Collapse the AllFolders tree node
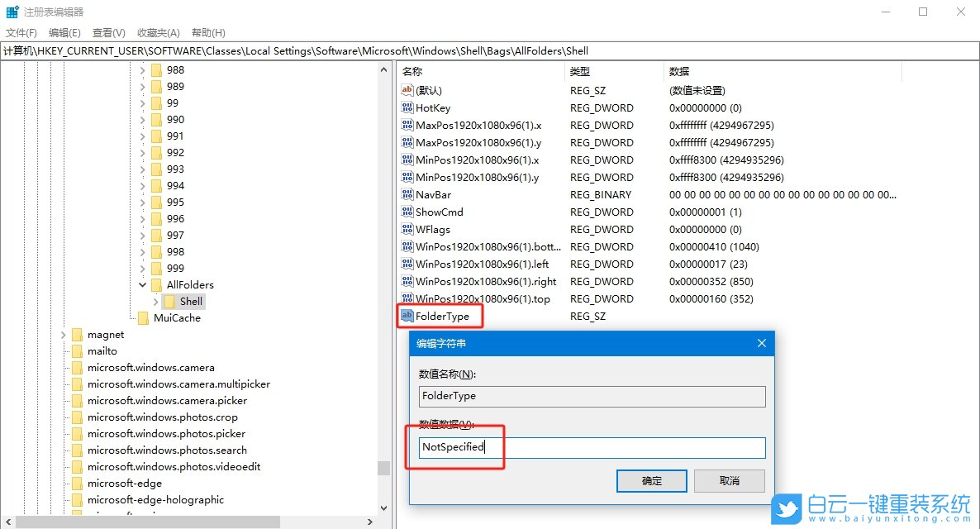Viewport: 980px width, 529px height. 142,284
